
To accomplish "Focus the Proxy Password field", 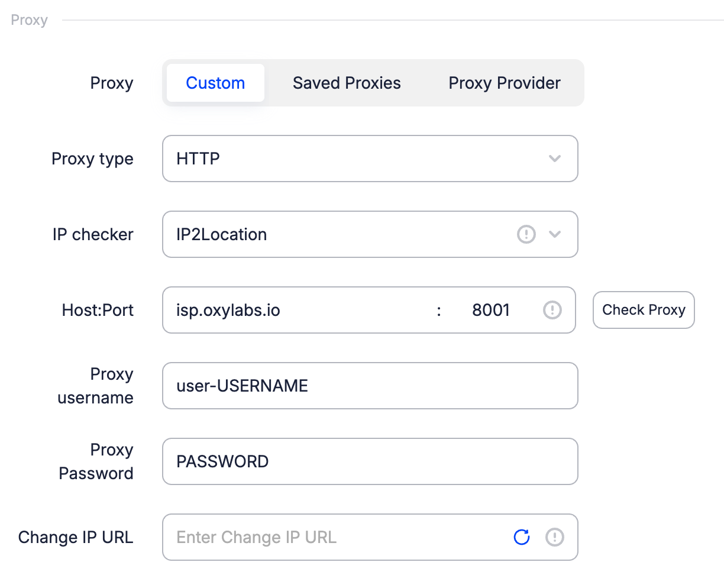I will 370,461.
